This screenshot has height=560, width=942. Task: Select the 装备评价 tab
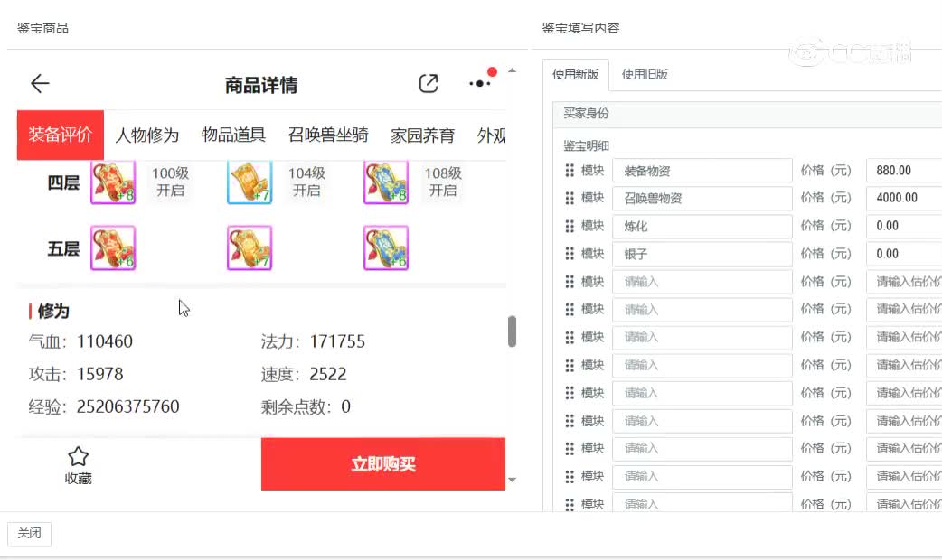(60, 135)
